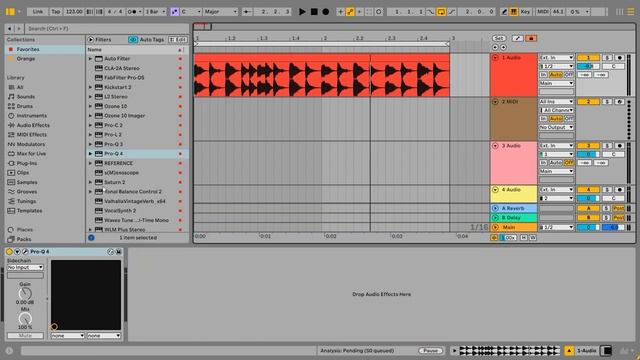Click the Tap tempo button

click(56, 12)
